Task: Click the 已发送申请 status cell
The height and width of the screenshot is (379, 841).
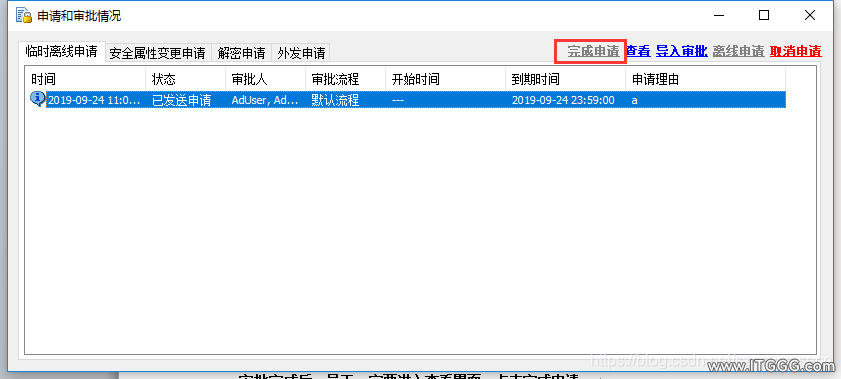Action: coord(181,100)
